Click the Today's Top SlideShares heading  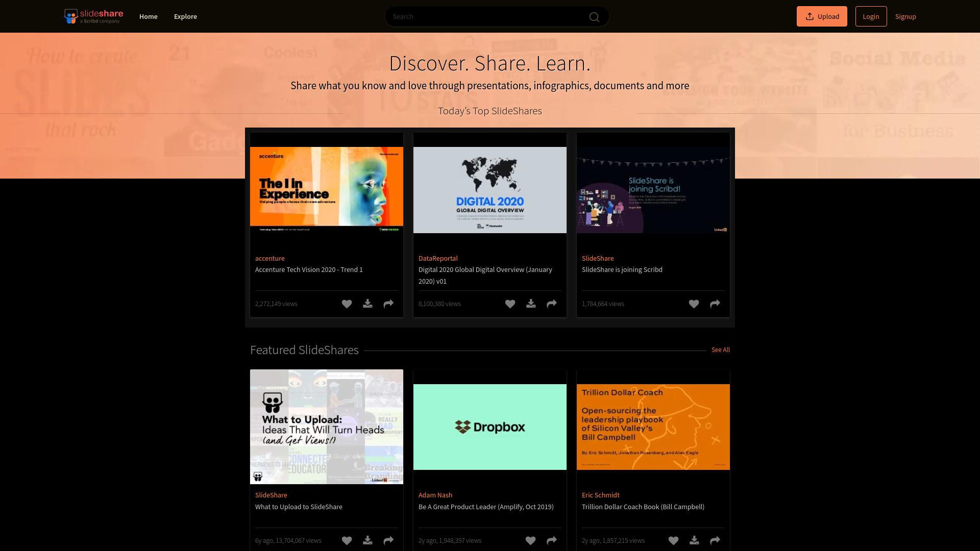click(x=490, y=111)
